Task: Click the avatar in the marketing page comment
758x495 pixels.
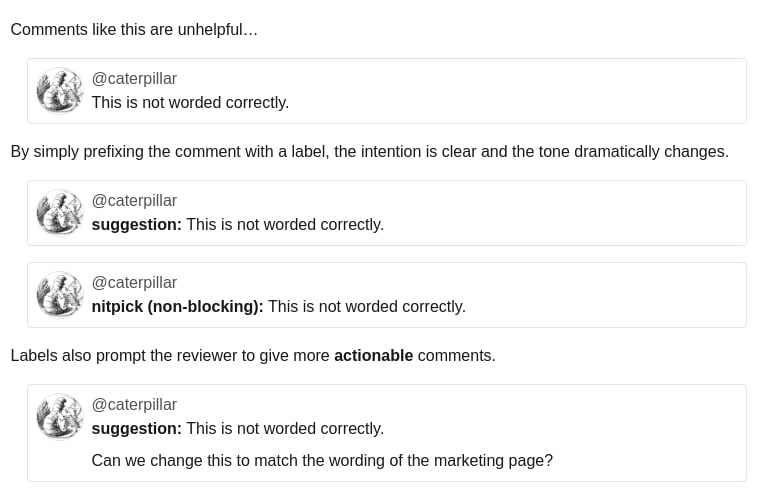Action: click(x=60, y=416)
